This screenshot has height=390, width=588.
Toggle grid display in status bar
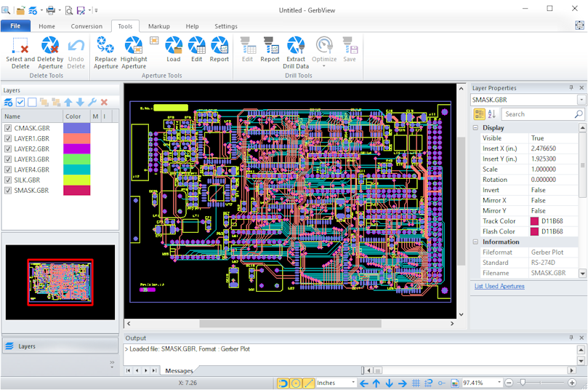click(416, 383)
